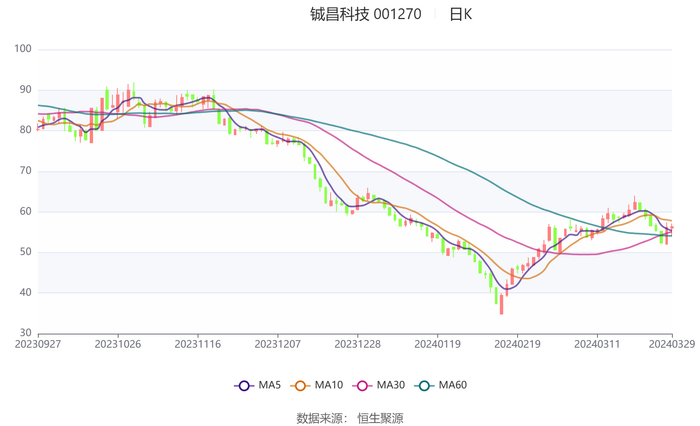Screen dimensions: 700x426
Task: Select the 日K label in the title
Action: [x=460, y=14]
